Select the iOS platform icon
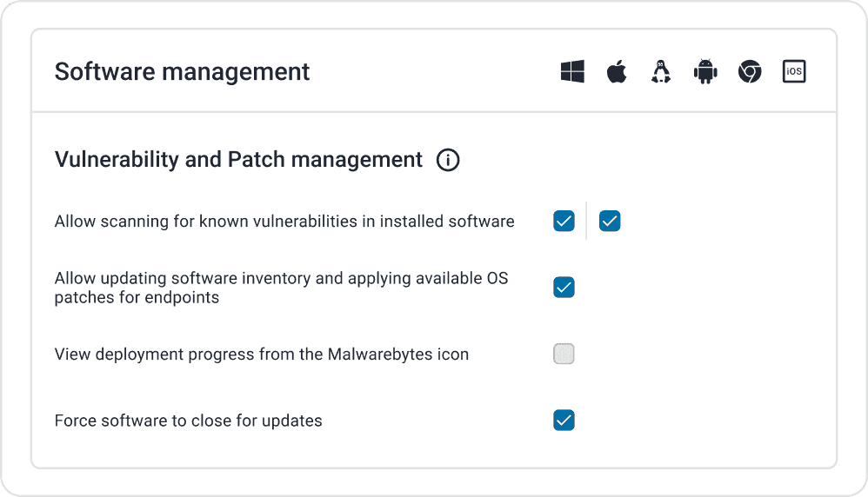Viewport: 868px width, 497px height. (794, 71)
